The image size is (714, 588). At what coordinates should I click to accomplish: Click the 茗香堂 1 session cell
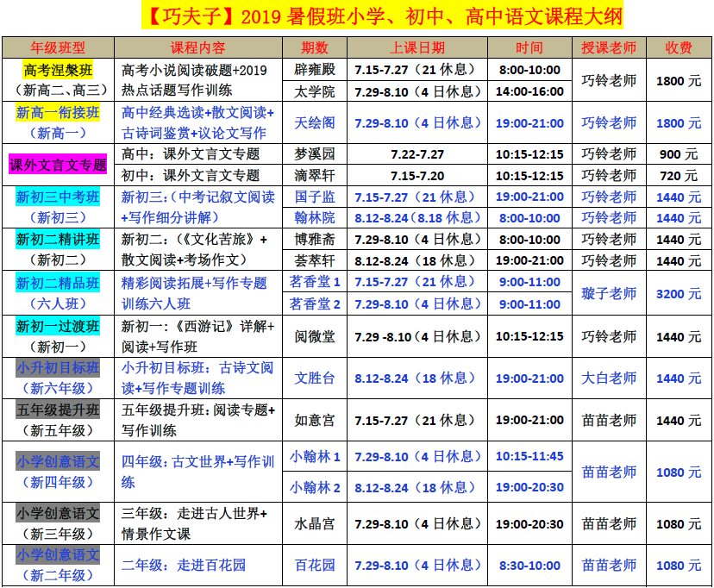pos(315,282)
